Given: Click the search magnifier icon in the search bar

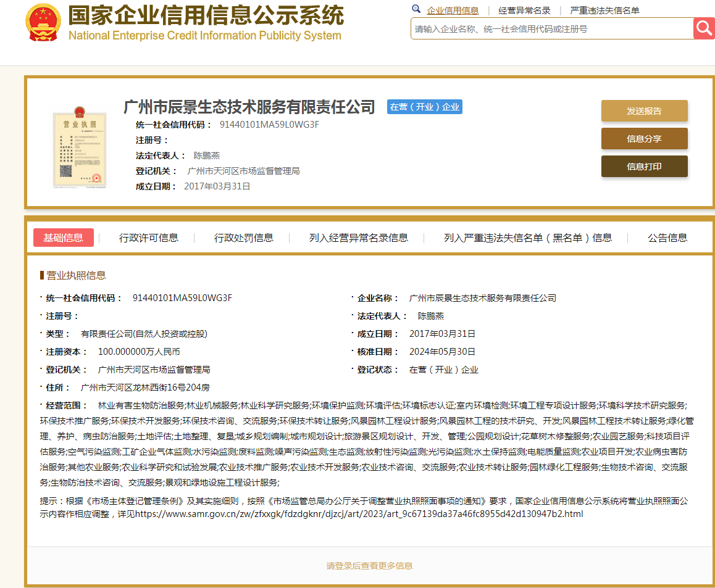Looking at the screenshot, I should pos(704,28).
